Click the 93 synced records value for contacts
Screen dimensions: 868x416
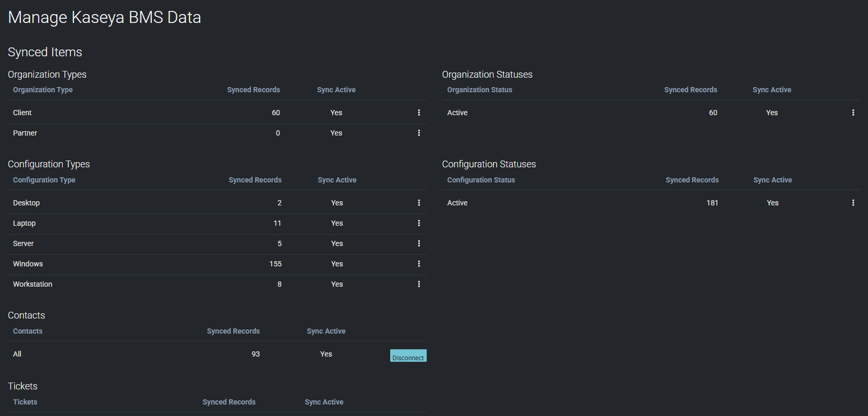256,354
